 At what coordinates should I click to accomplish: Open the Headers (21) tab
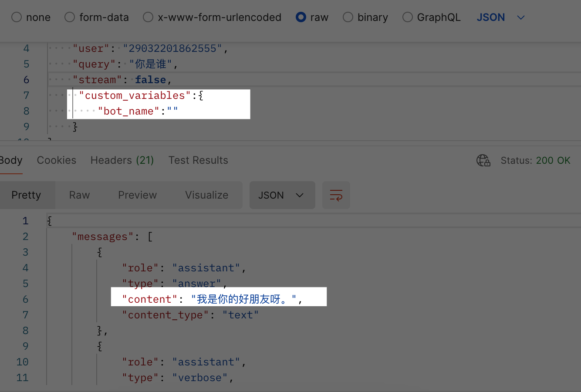[122, 160]
